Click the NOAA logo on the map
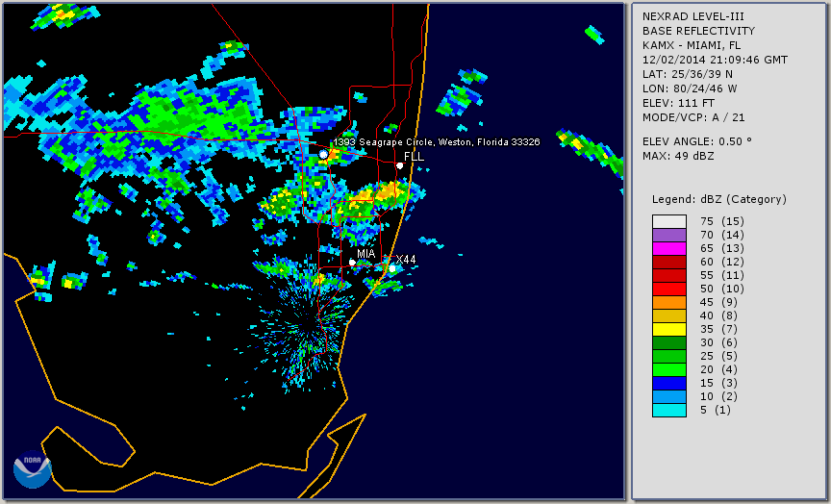The width and height of the screenshot is (831, 504). 33,469
